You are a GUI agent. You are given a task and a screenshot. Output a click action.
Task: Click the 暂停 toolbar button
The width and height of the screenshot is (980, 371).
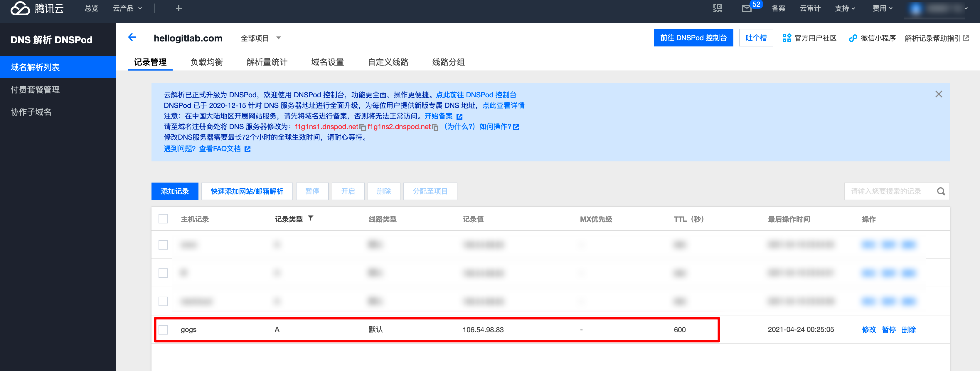coord(312,191)
